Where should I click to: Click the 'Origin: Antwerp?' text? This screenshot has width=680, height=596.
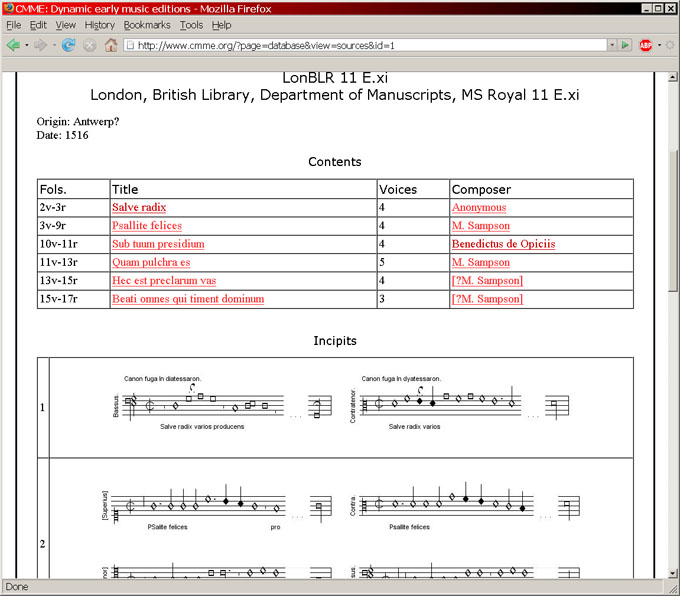coord(78,121)
